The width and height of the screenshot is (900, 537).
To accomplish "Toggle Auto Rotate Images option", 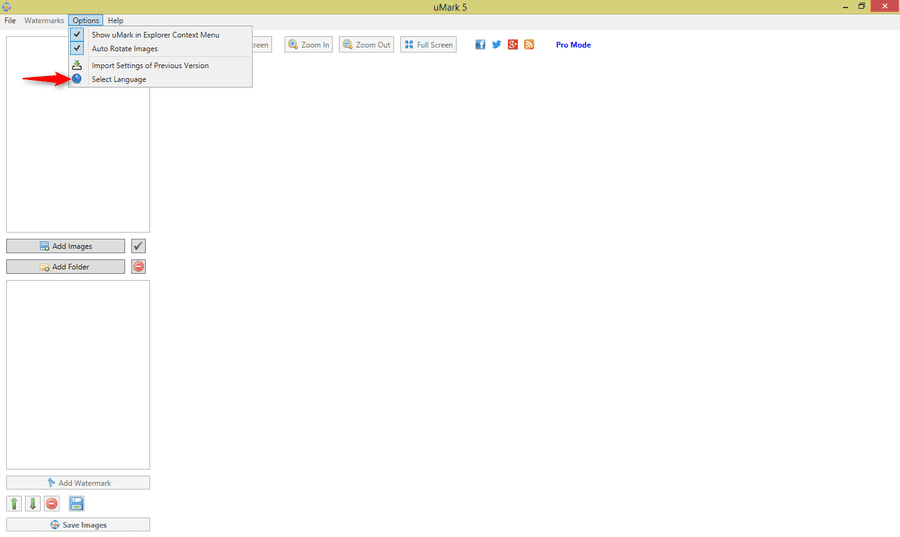I will click(160, 48).
